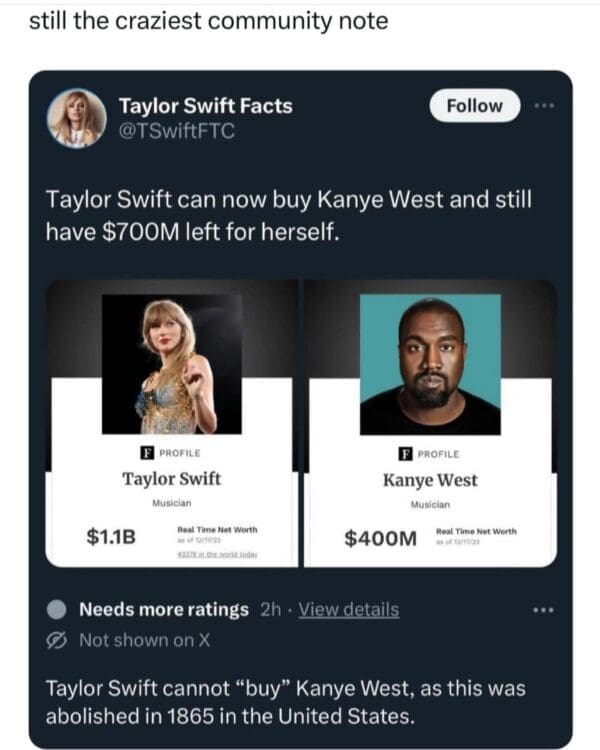Open the Taylor Swift Facts account name
The height and width of the screenshot is (750, 600).
206,106
